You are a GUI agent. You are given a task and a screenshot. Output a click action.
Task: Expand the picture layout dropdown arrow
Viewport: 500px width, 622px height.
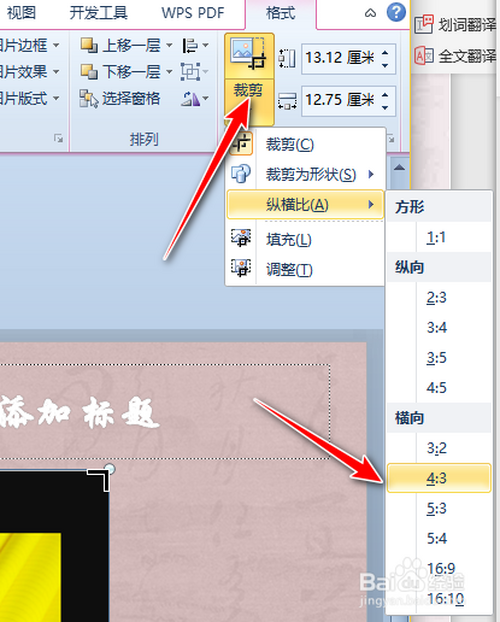click(56, 98)
